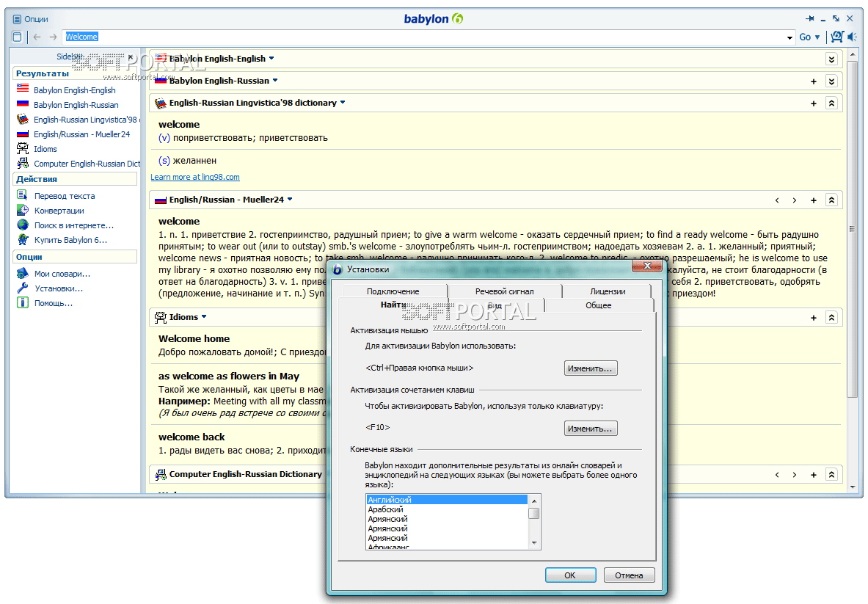Open Перевод текста action
The height and width of the screenshot is (604, 868).
[65, 195]
